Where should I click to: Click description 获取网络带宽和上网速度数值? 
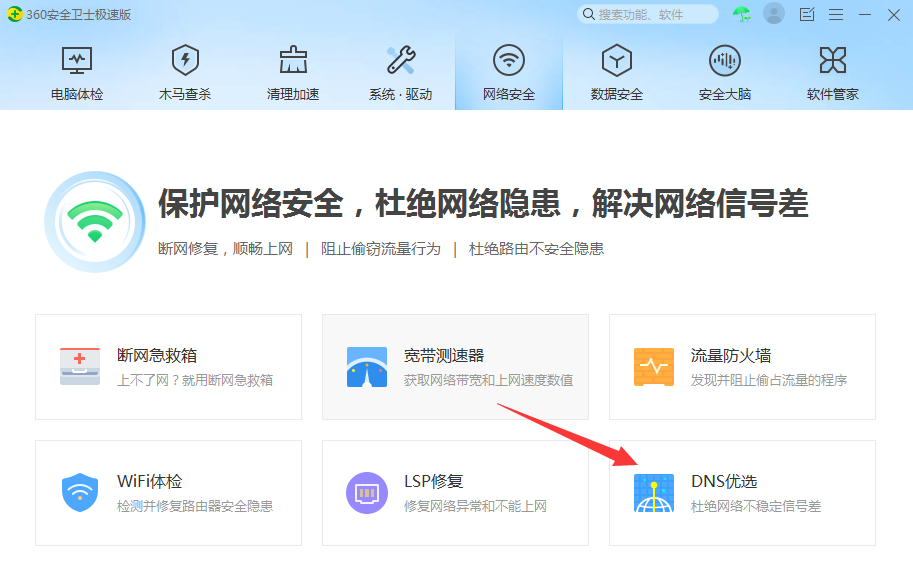point(489,380)
